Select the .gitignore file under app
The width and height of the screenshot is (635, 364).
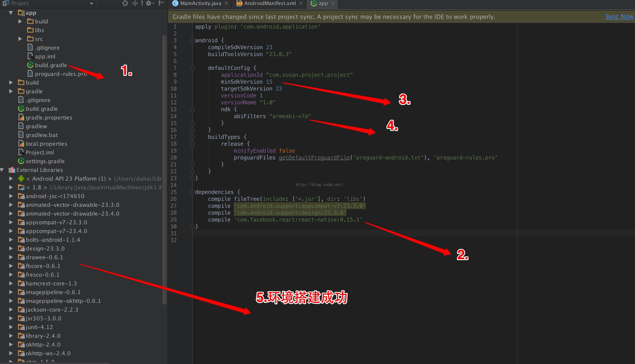(47, 48)
